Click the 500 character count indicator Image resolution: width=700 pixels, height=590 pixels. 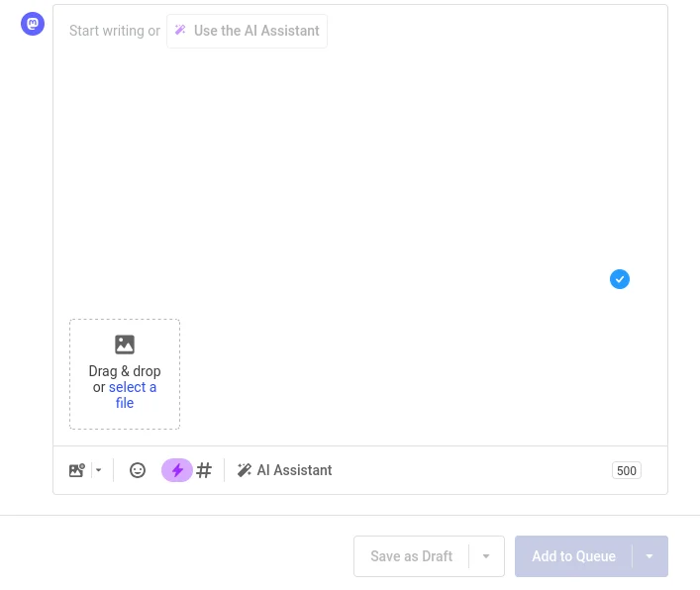(x=627, y=470)
